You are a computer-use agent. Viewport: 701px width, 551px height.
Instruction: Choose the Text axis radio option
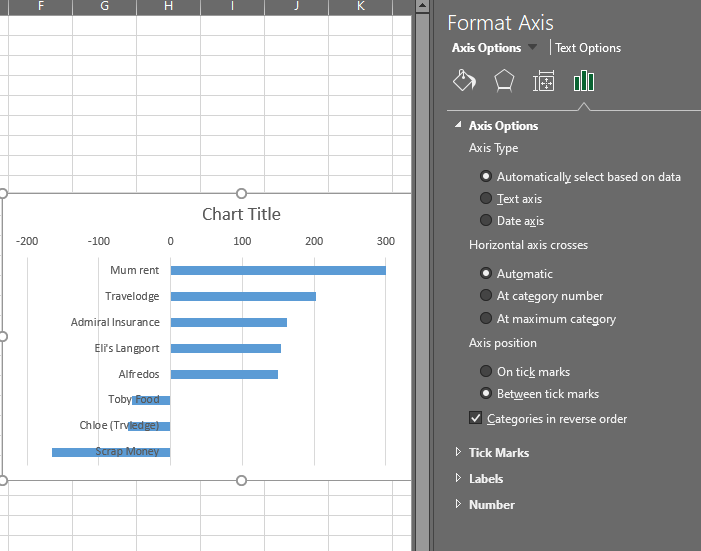[x=486, y=198]
